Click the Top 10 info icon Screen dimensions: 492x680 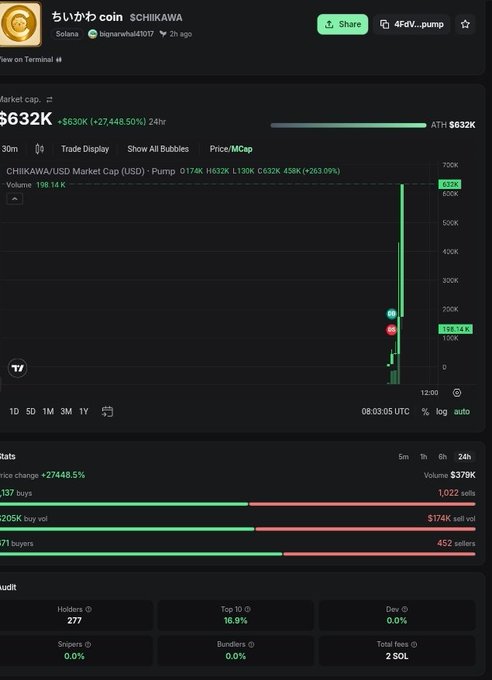point(247,609)
